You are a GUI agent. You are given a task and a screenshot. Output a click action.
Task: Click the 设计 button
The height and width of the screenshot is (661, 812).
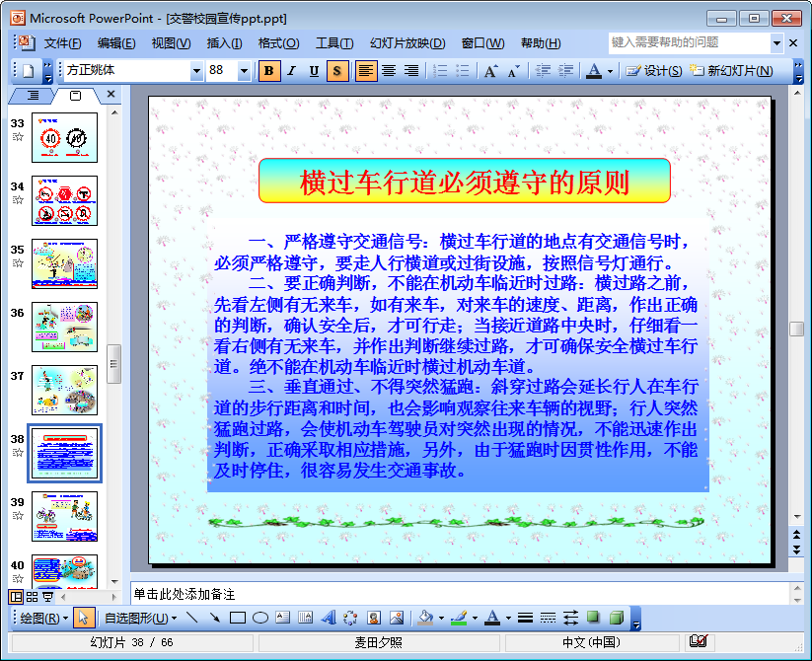coord(654,70)
